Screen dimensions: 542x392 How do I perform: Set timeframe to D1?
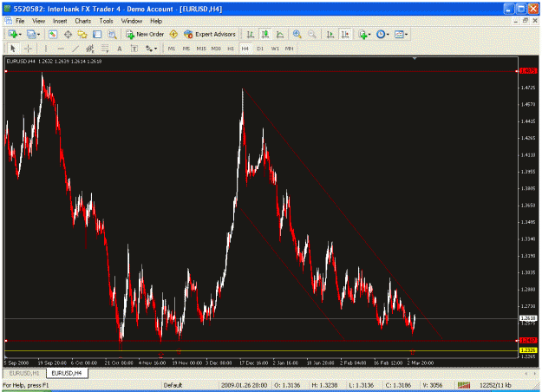point(260,49)
